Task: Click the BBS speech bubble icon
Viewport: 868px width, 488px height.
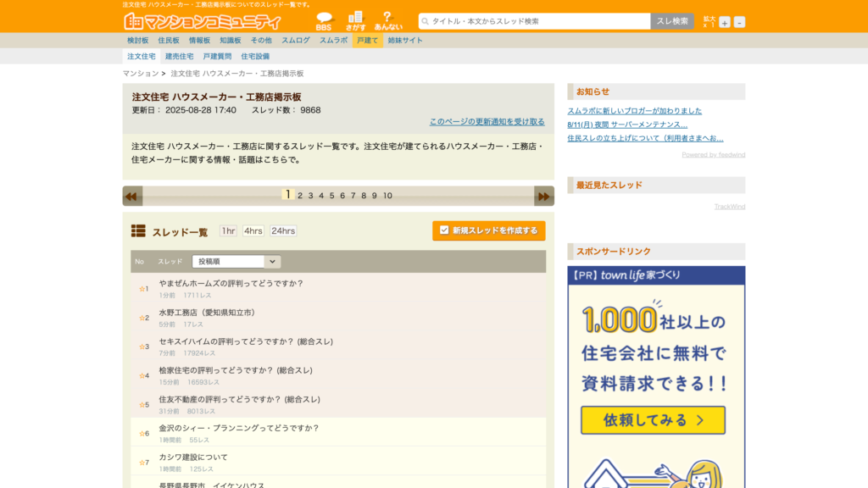Action: coord(324,20)
